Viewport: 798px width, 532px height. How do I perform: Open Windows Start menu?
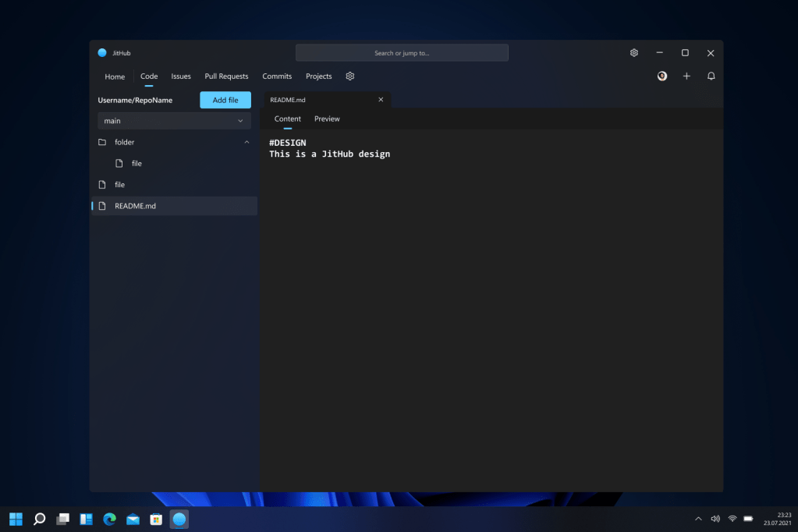pos(16,519)
